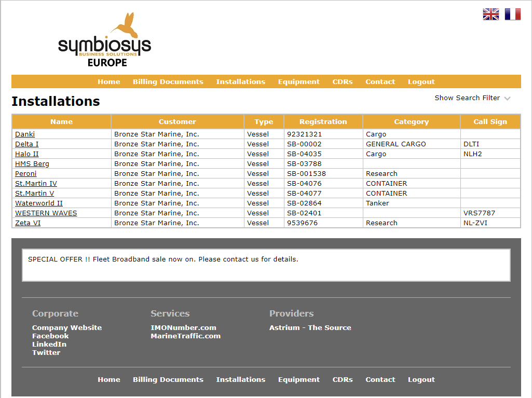Go to CDRs in the top menu
This screenshot has height=398, width=532.
(343, 82)
